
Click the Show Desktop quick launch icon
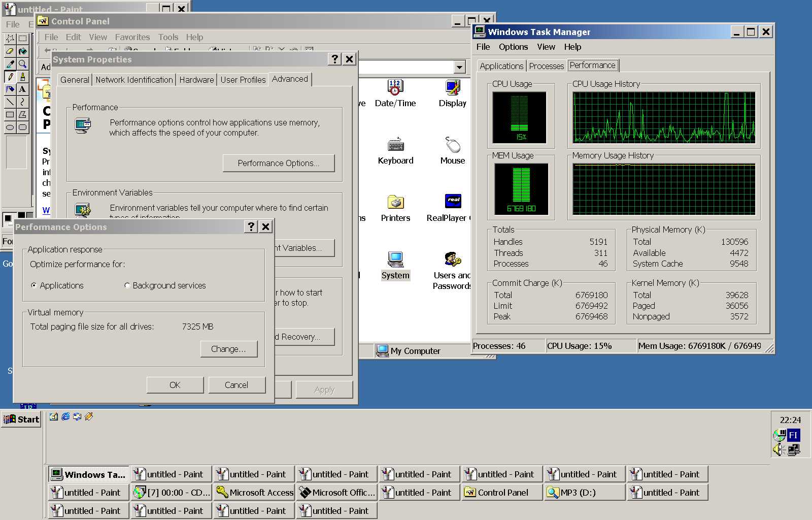pos(53,416)
